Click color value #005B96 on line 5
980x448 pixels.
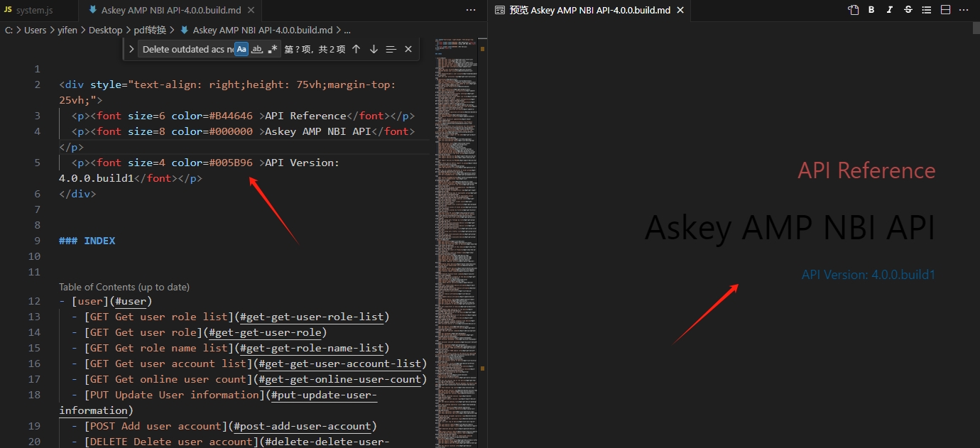(231, 163)
